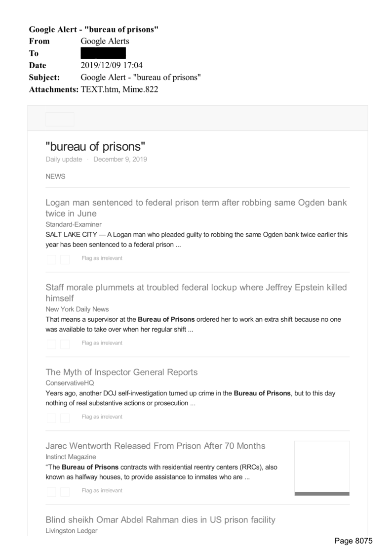Click second share icon under New York Daily News article
392x555 pixels.
click(x=65, y=343)
